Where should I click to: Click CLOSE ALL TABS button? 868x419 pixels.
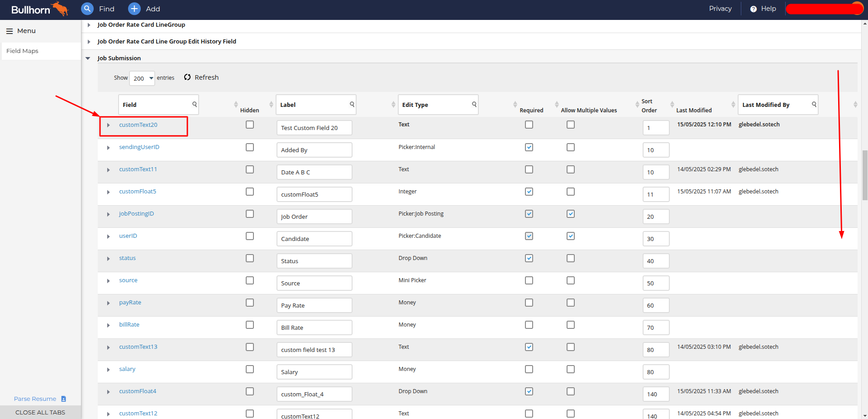[40, 412]
